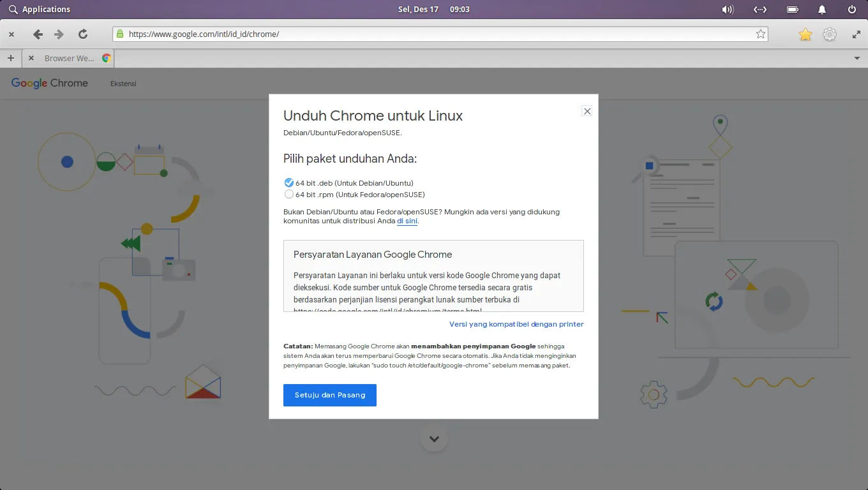Click the browser forward arrow
Image resolution: width=868 pixels, height=490 pixels.
click(59, 34)
